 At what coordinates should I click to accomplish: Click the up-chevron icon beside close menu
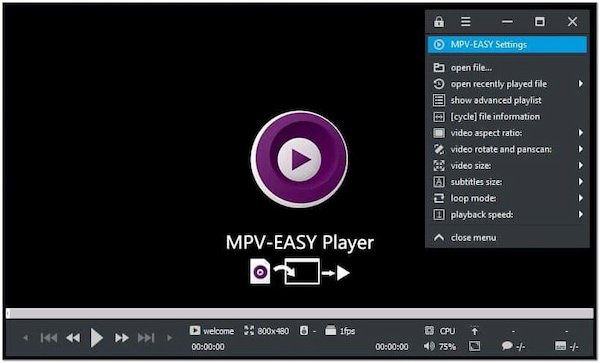[439, 238]
